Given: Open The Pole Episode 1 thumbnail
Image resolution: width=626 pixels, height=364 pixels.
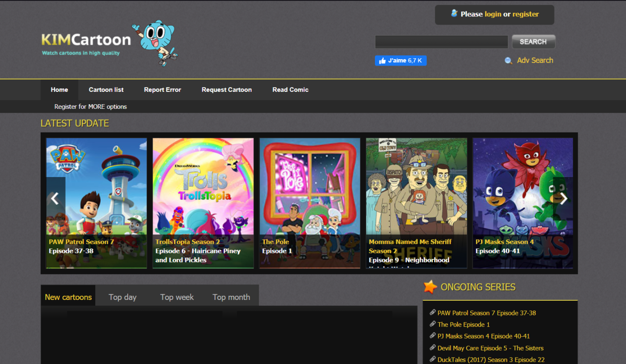Looking at the screenshot, I should (310, 203).
